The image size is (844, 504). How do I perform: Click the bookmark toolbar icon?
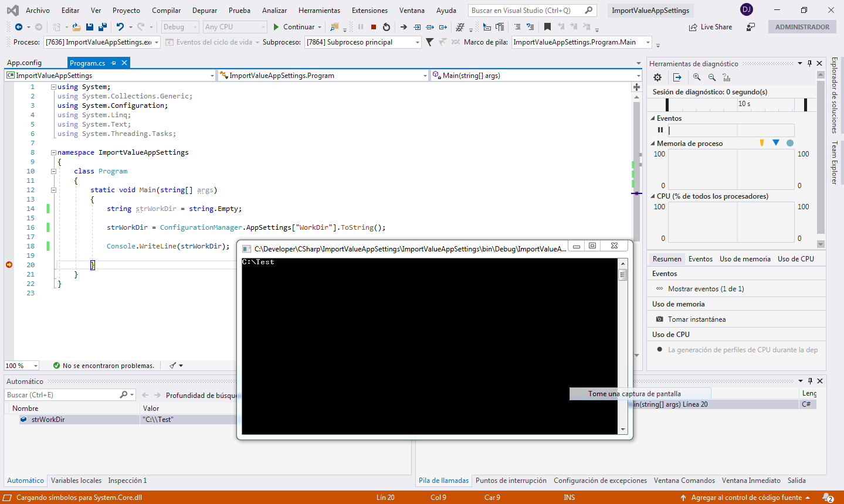click(x=547, y=27)
